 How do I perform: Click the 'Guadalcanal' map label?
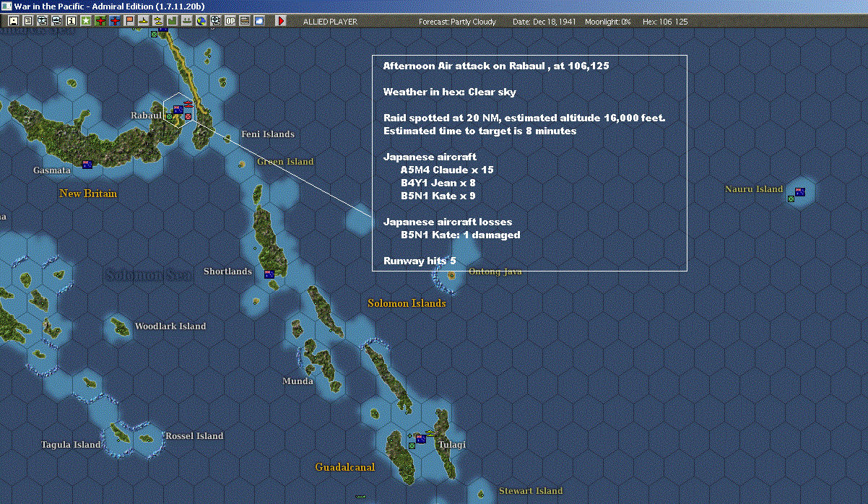[345, 467]
